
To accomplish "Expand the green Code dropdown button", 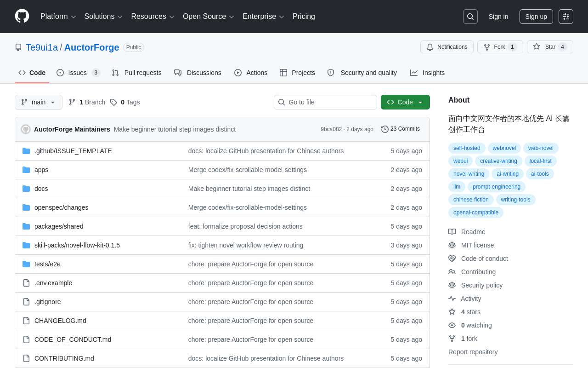I will click(405, 102).
